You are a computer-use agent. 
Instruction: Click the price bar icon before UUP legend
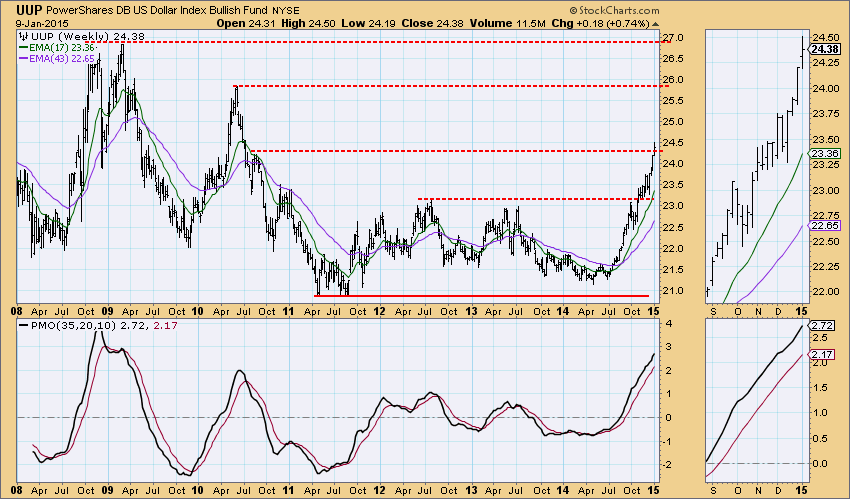[x=23, y=36]
